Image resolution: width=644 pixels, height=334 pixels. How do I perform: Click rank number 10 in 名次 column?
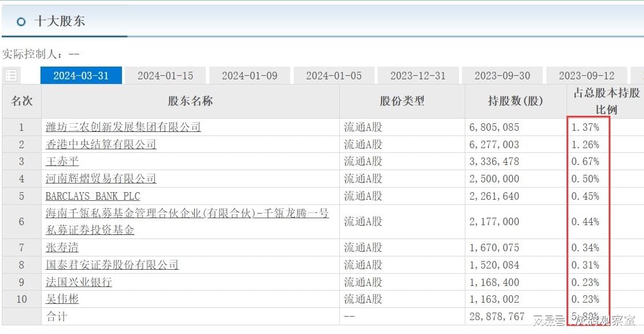pyautogui.click(x=22, y=299)
